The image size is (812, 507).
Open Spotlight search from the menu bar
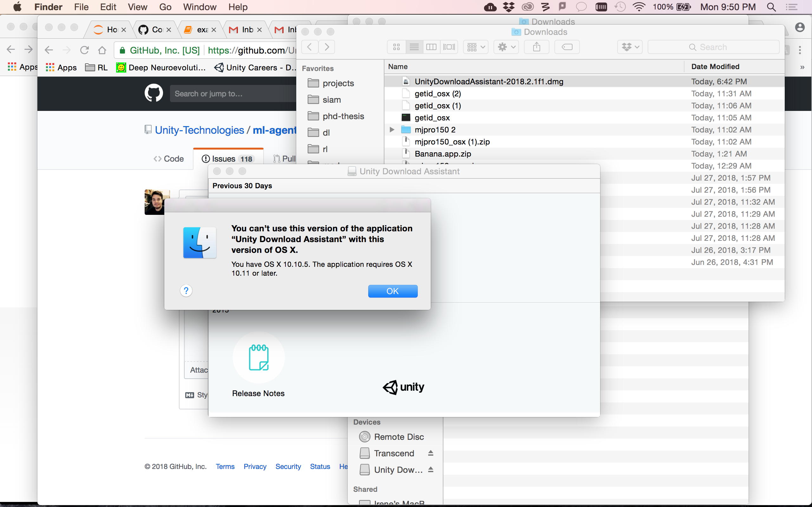pos(771,7)
